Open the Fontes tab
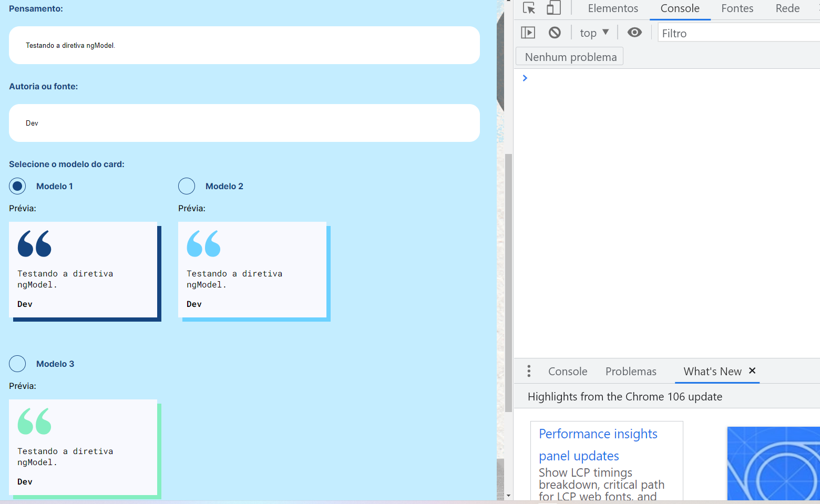This screenshot has width=820, height=504. (737, 8)
